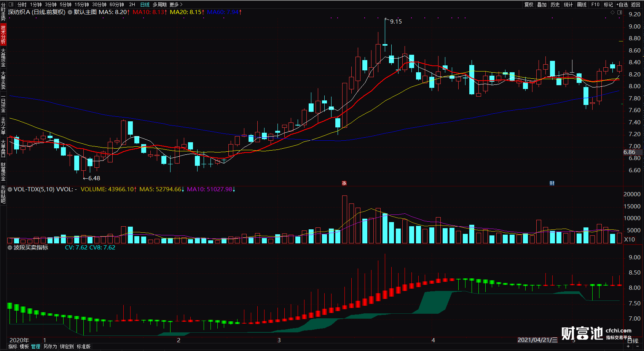Screen dimensions: 644x351
Task: Click the VOLUME: 43966.10 label
Action: tap(108, 189)
